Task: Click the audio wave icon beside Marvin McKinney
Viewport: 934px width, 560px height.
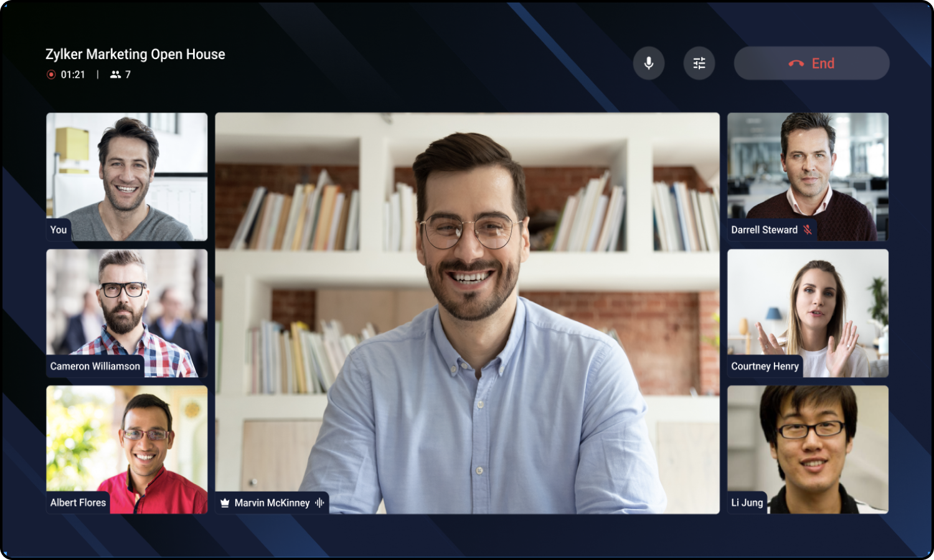Action: click(x=319, y=503)
